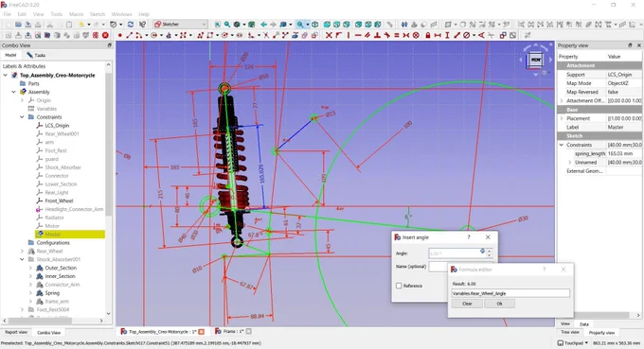Apply the Angle constraint icon
The height and width of the screenshot is (349, 644).
[x=481, y=35]
